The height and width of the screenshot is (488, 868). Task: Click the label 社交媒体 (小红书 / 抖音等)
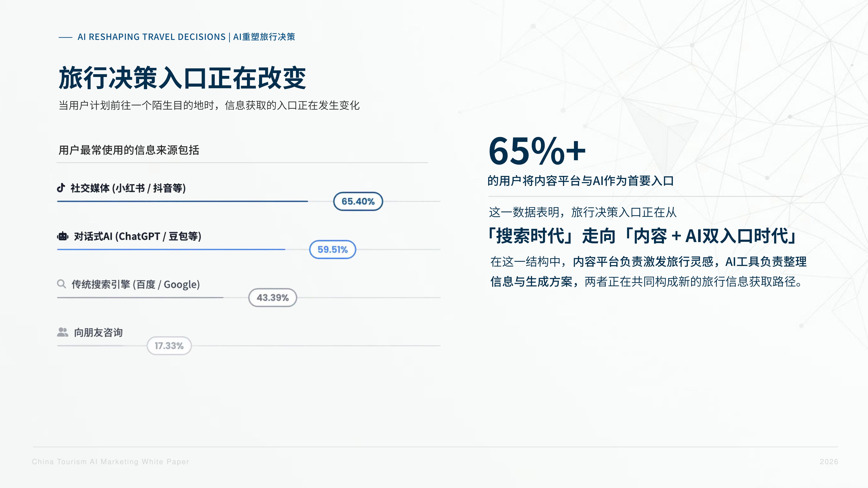coord(128,188)
